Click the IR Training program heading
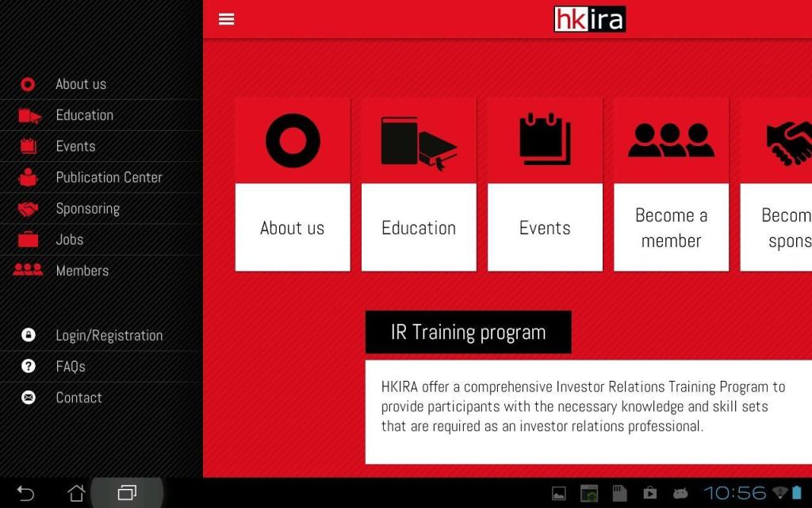Screen dimensions: 812x508 pyautogui.click(x=468, y=332)
